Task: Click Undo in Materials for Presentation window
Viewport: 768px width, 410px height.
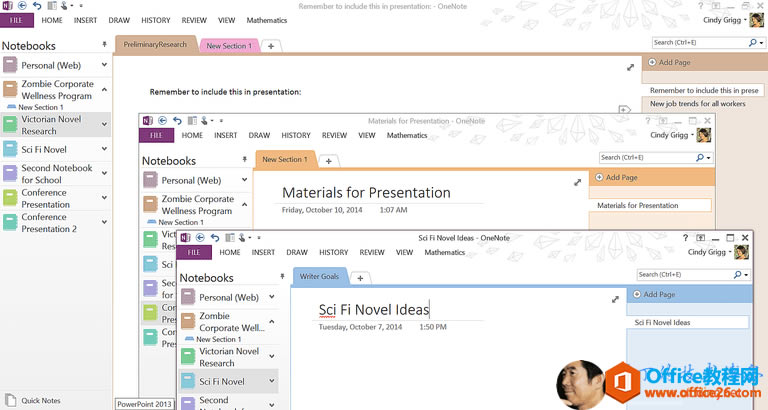Action: (x=177, y=121)
